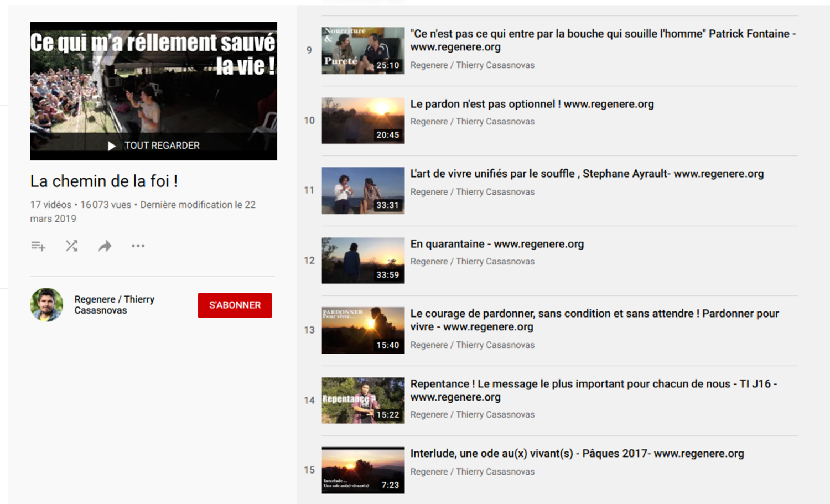
Task: Shuffle the playlist with shuffle icon
Action: pyautogui.click(x=71, y=246)
